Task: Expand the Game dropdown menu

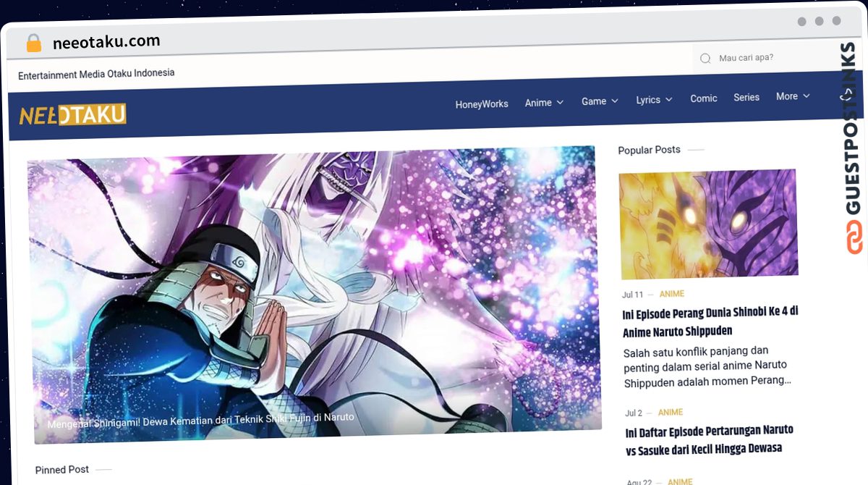Action: coord(600,101)
